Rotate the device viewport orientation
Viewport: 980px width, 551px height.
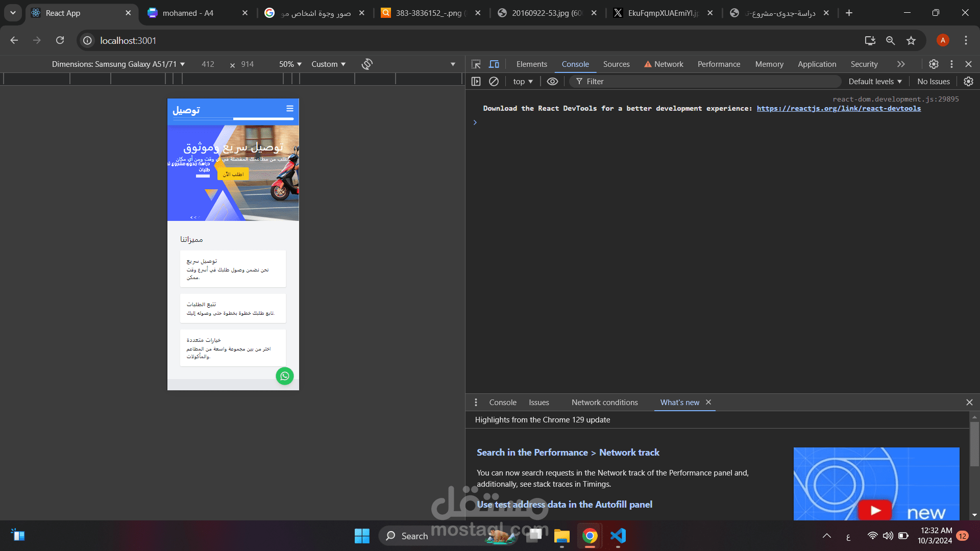click(x=367, y=64)
